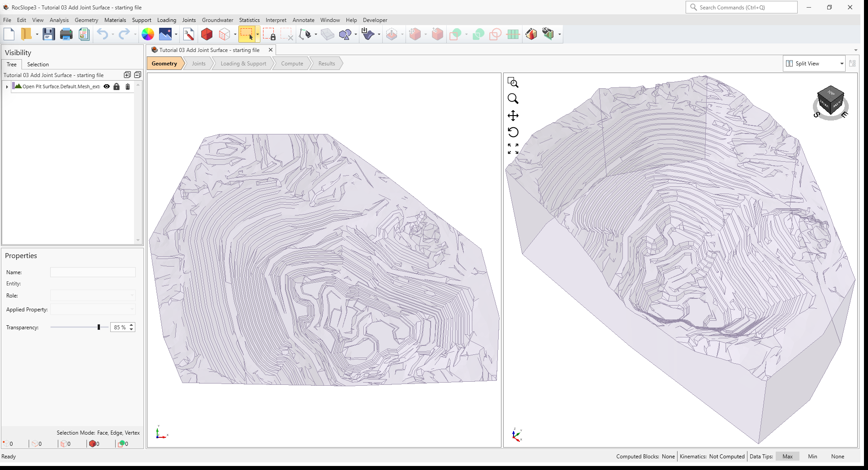Screen dimensions: 868x470
Task: Go to the Joints workflow tab
Action: tap(199, 64)
